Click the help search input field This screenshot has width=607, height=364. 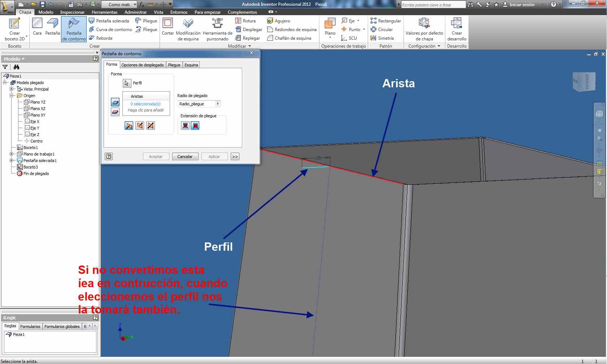coord(433,5)
